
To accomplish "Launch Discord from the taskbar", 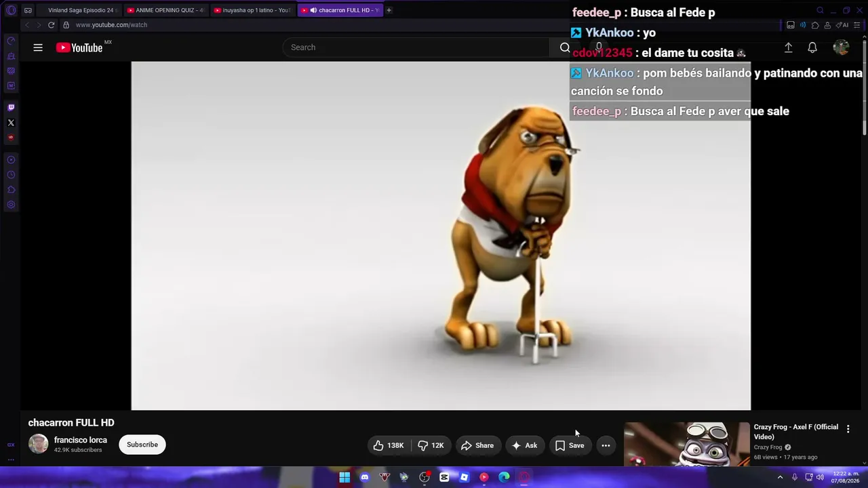I will (365, 477).
